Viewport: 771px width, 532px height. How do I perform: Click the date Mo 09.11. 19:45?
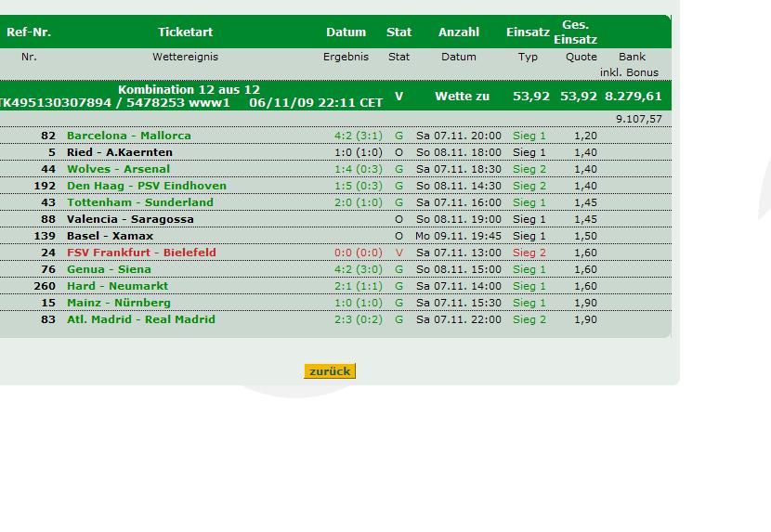pos(458,236)
